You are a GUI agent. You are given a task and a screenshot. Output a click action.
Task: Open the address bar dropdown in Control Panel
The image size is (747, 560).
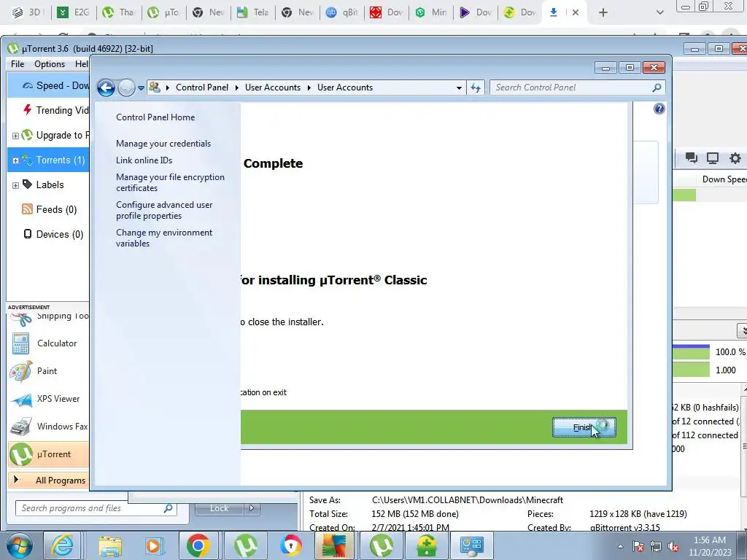(459, 88)
